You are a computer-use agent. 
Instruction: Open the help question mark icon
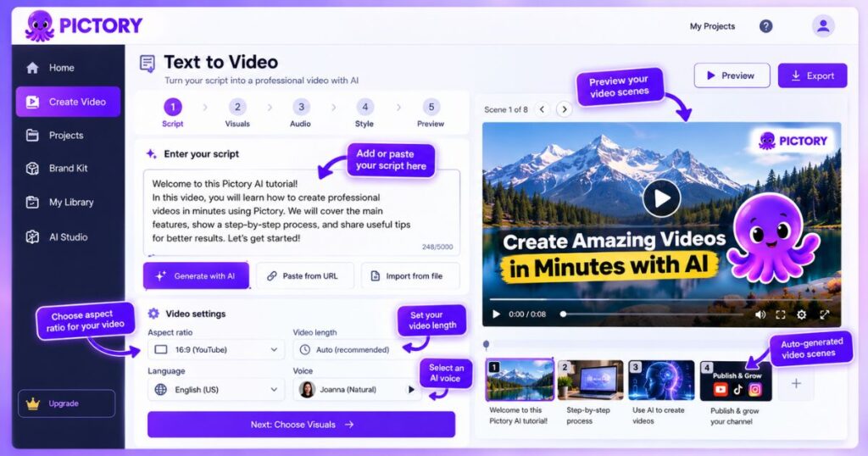click(x=765, y=26)
